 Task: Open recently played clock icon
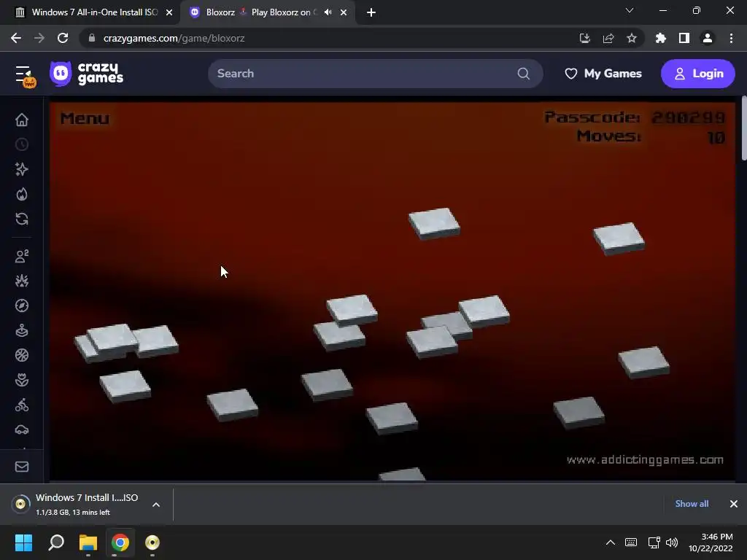[x=22, y=144]
